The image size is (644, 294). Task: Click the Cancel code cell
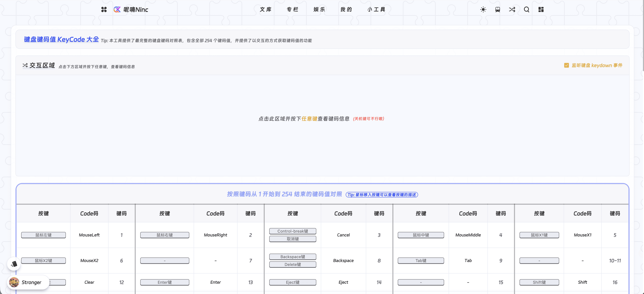click(x=343, y=235)
